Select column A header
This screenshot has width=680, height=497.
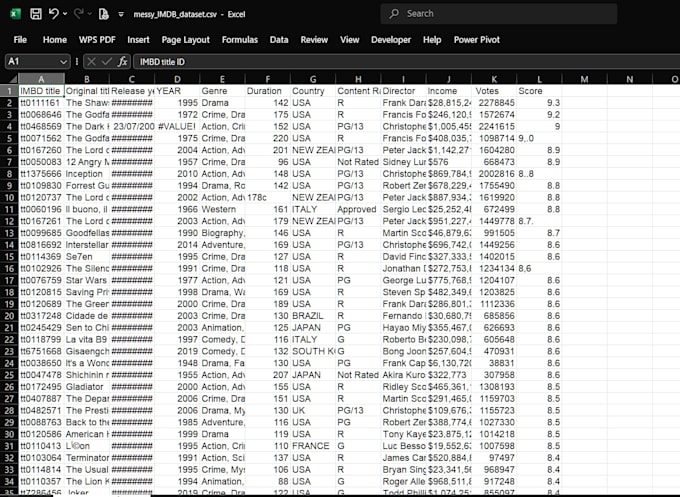(41, 79)
